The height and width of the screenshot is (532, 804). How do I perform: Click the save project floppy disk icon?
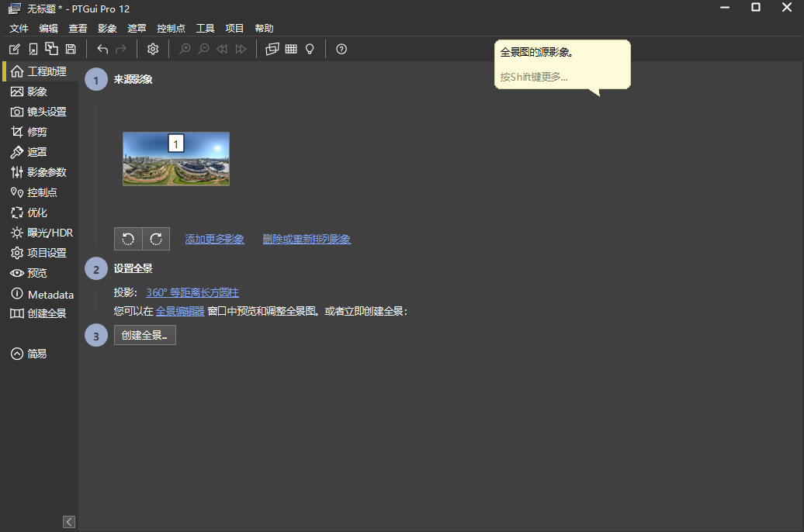pos(71,49)
